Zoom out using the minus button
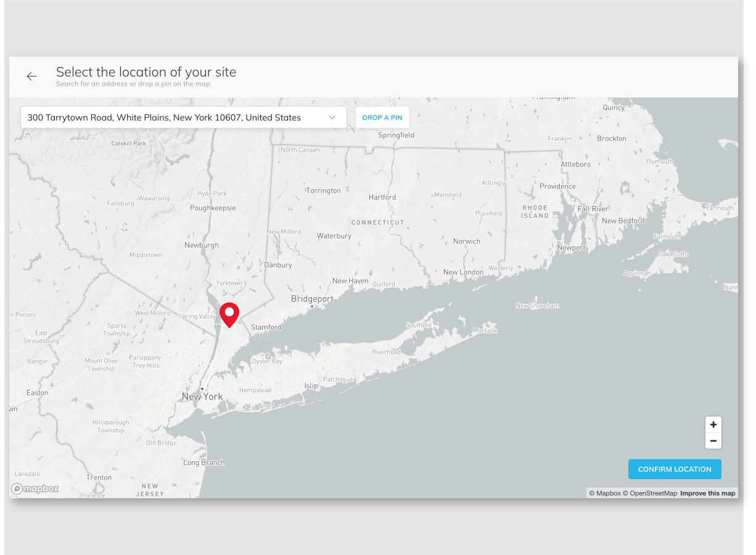Viewport: 756px width, 555px height. pyautogui.click(x=713, y=440)
